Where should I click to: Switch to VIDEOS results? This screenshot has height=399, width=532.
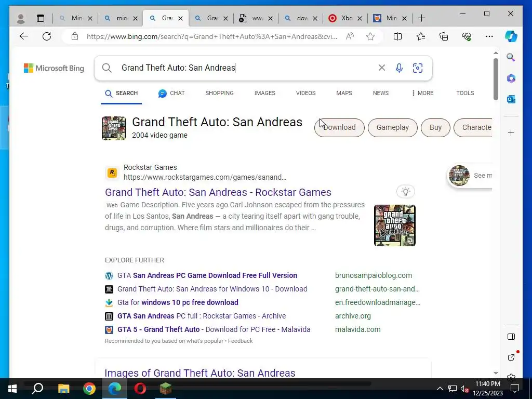pos(305,93)
